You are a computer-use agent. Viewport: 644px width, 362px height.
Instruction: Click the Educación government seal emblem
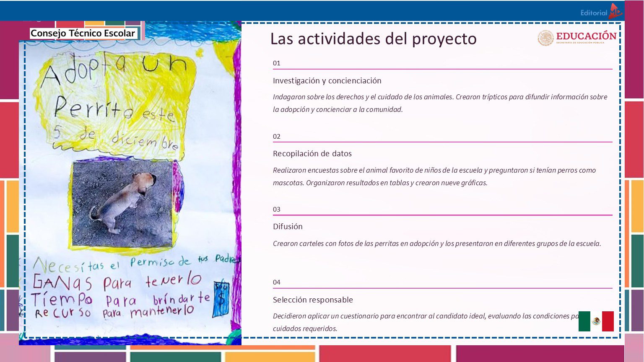(545, 38)
